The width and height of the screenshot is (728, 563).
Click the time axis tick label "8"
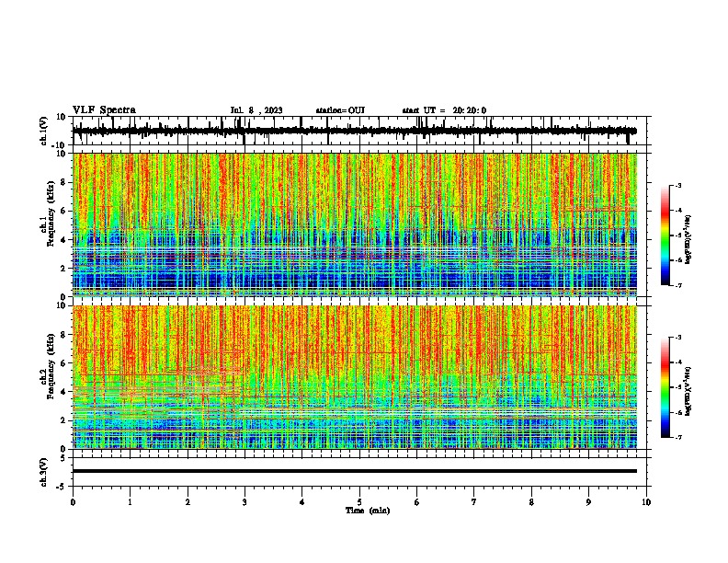coord(531,502)
